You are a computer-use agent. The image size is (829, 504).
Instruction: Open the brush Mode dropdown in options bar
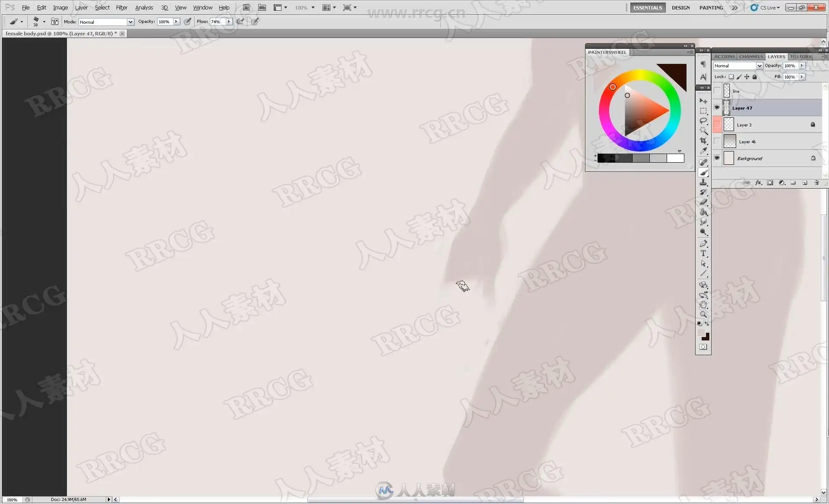point(130,22)
